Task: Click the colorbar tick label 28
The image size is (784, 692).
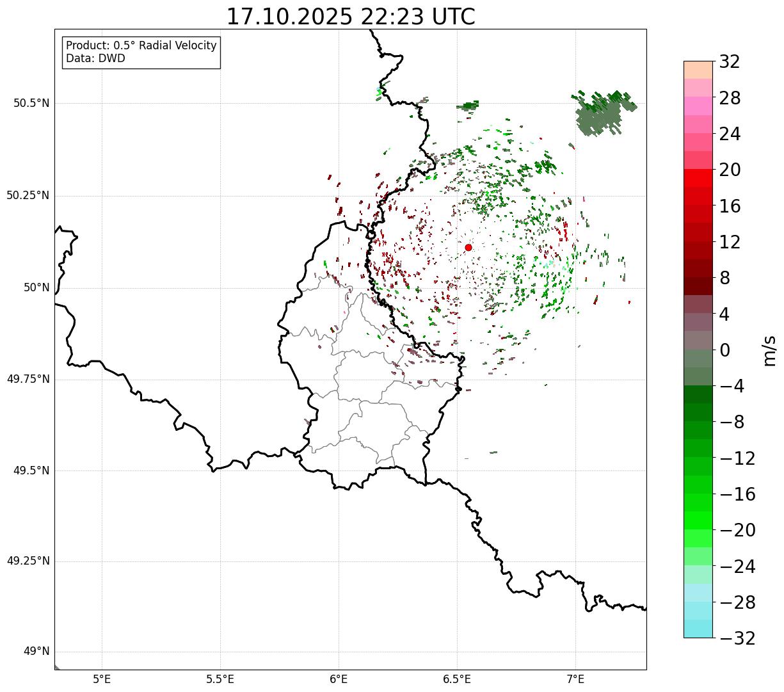Action: tap(730, 98)
